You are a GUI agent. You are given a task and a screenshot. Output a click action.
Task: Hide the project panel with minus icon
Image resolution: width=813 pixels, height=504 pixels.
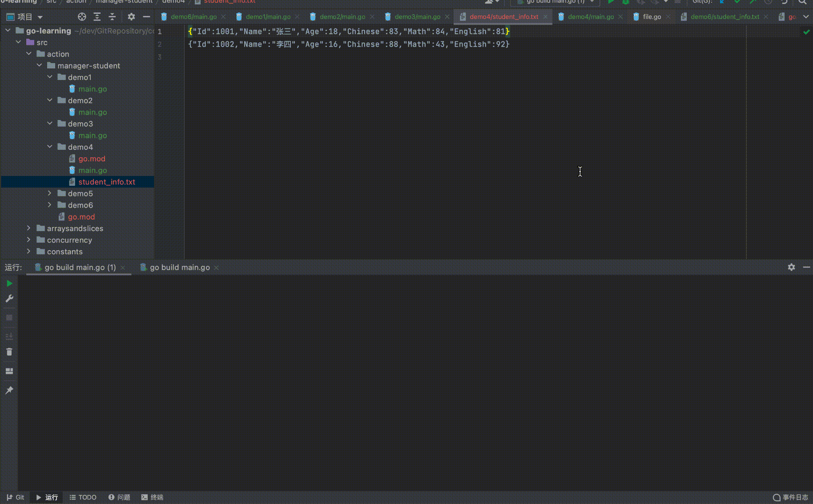[x=146, y=17]
